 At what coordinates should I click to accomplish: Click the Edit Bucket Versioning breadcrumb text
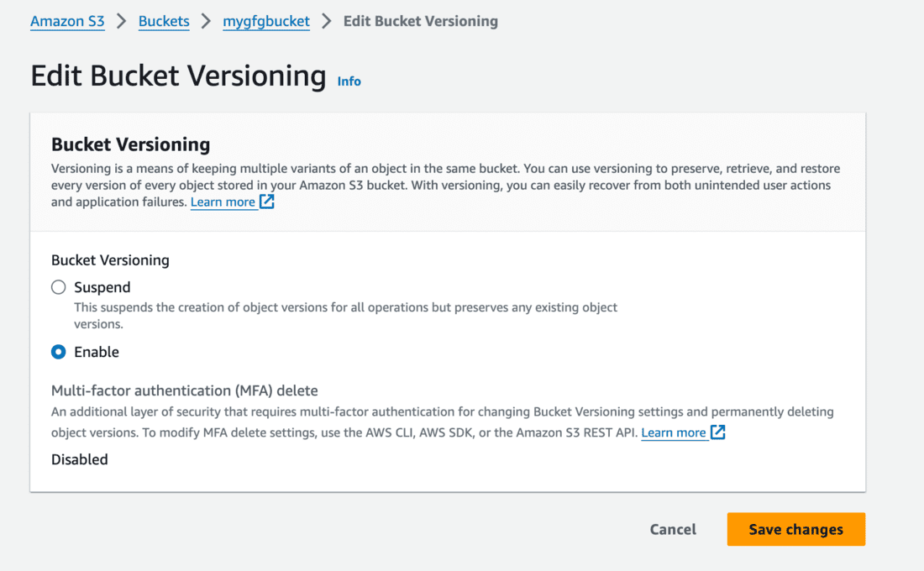pyautogui.click(x=420, y=21)
